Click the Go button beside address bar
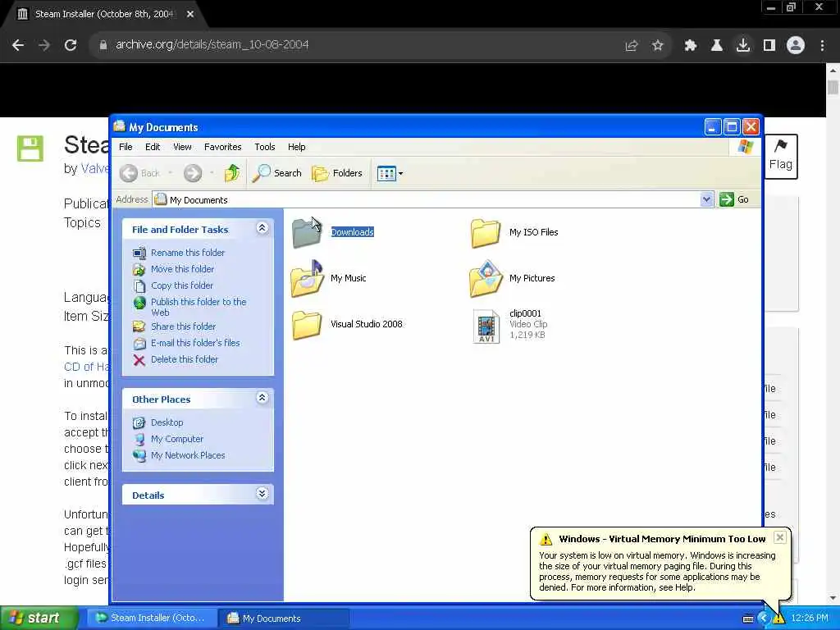The height and width of the screenshot is (630, 840). [734, 199]
